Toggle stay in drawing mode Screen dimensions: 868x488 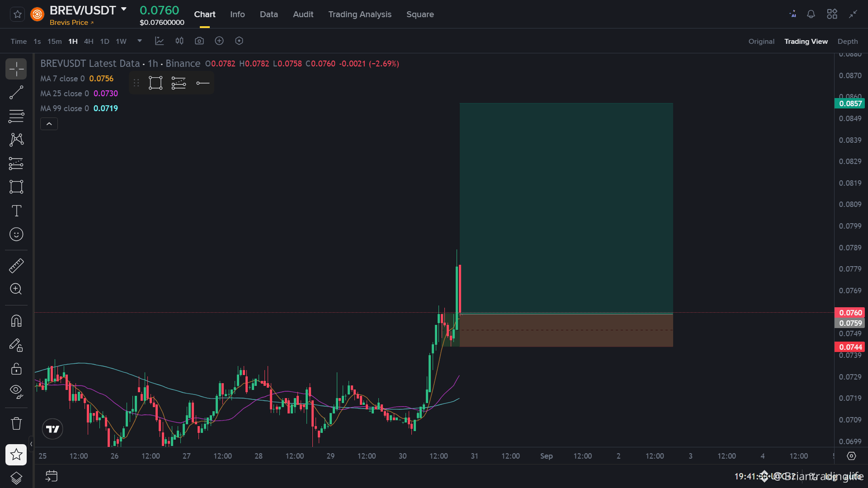pyautogui.click(x=16, y=345)
